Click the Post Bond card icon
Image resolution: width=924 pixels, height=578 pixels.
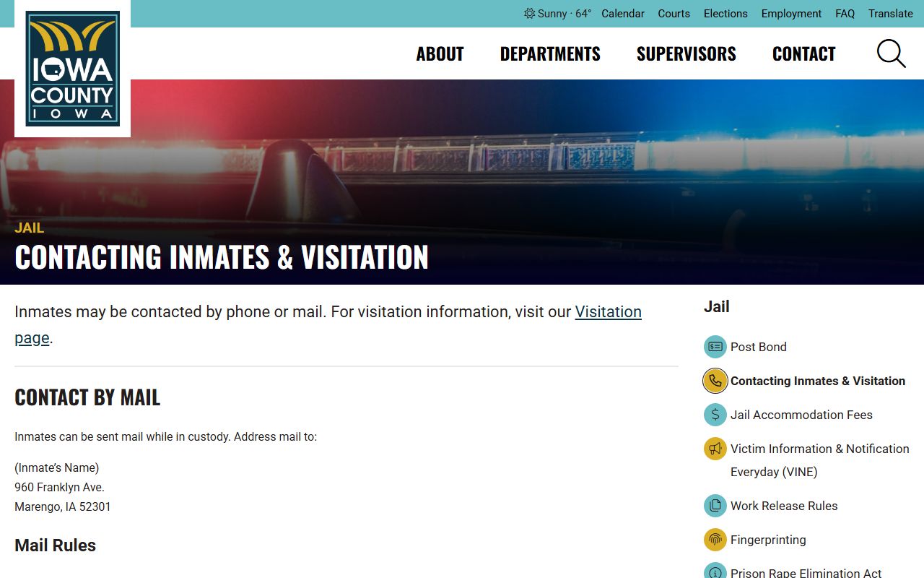click(x=715, y=347)
